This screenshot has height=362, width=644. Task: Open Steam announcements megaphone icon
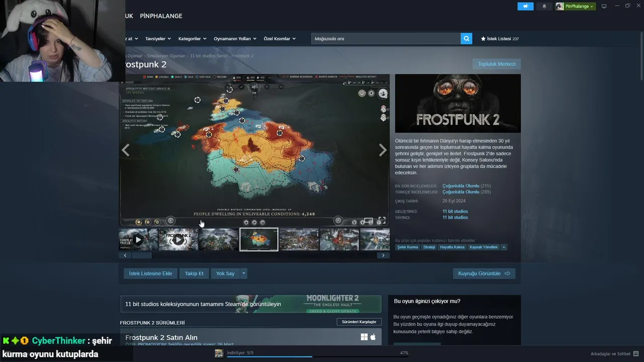(525, 6)
